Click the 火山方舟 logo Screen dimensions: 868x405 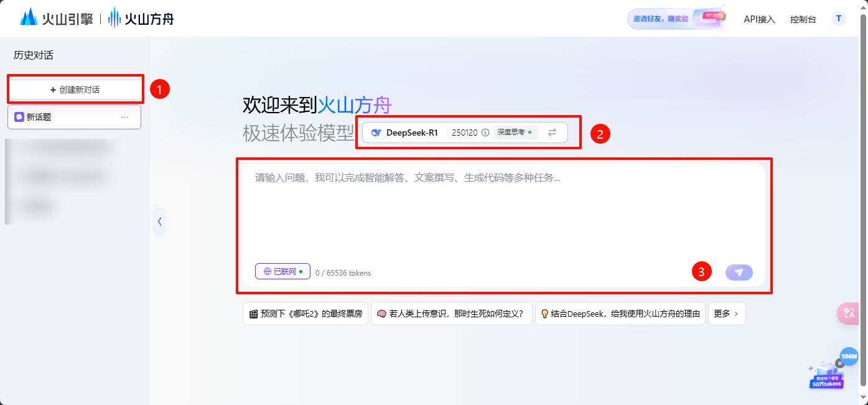(141, 18)
